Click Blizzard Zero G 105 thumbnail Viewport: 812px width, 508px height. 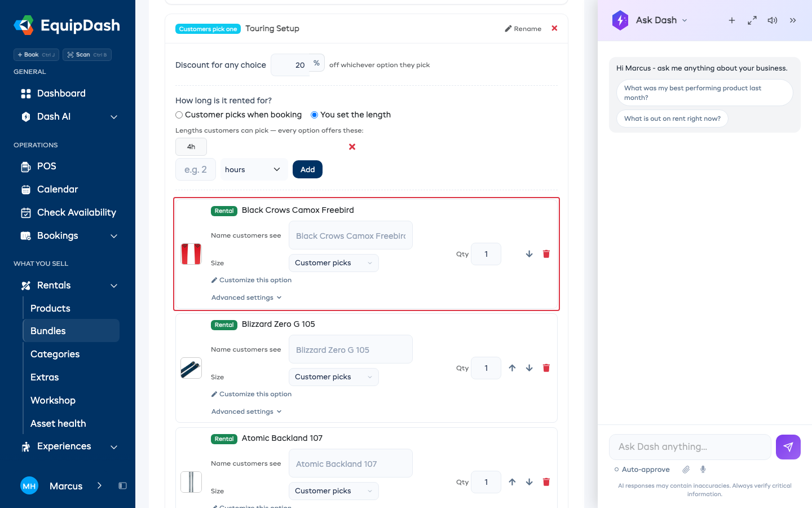(x=191, y=368)
